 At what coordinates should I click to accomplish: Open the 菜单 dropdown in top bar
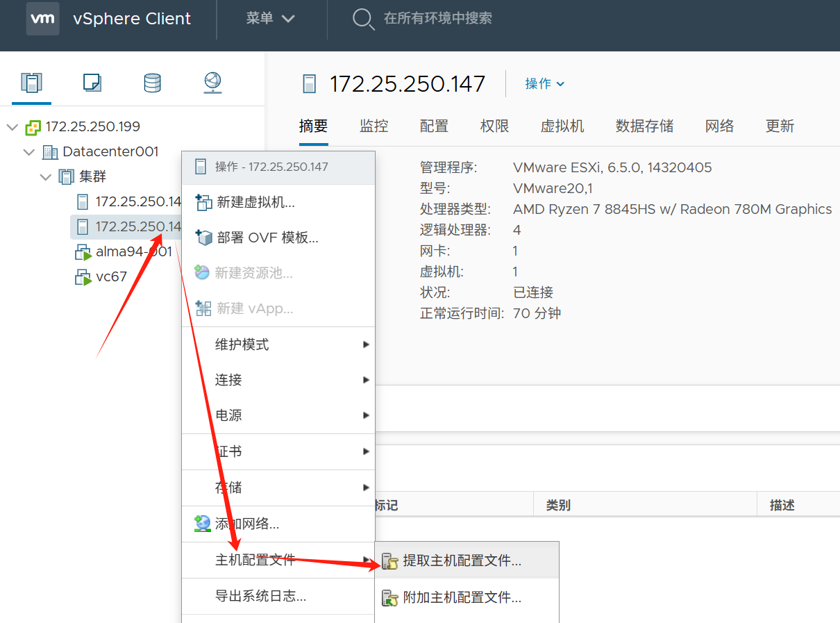[271, 19]
